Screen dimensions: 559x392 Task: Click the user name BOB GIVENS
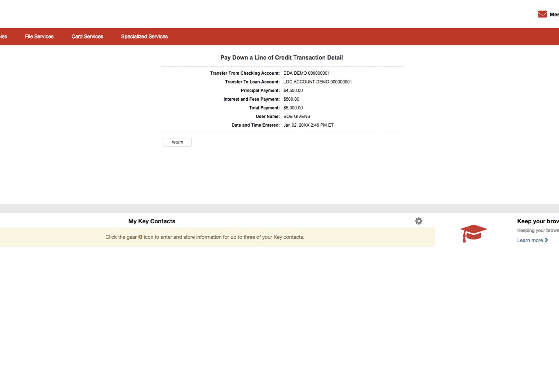297,116
